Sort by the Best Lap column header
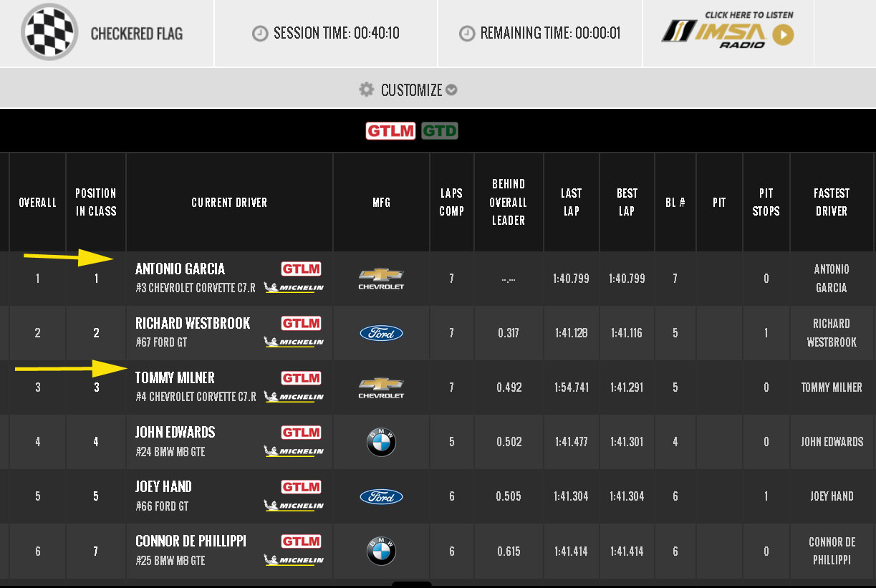Screen dimensions: 876x588 (627, 202)
